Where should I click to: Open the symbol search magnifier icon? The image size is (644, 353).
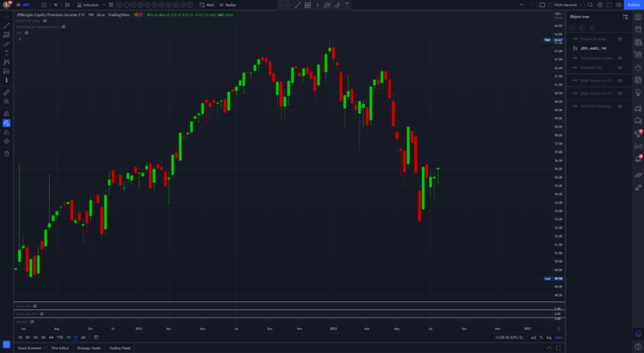click(x=589, y=5)
